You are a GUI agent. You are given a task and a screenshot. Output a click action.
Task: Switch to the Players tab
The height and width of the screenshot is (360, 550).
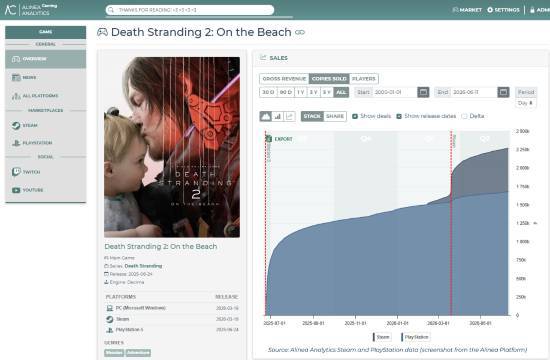(364, 79)
